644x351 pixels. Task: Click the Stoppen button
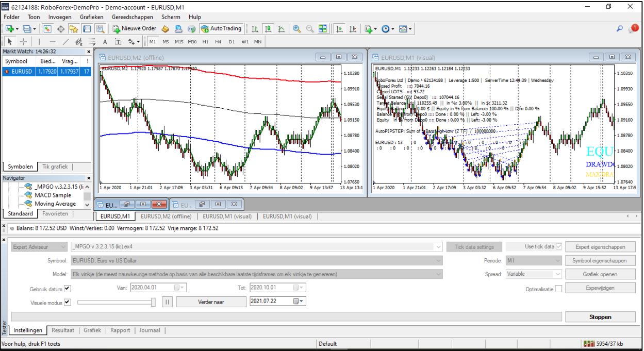600,317
